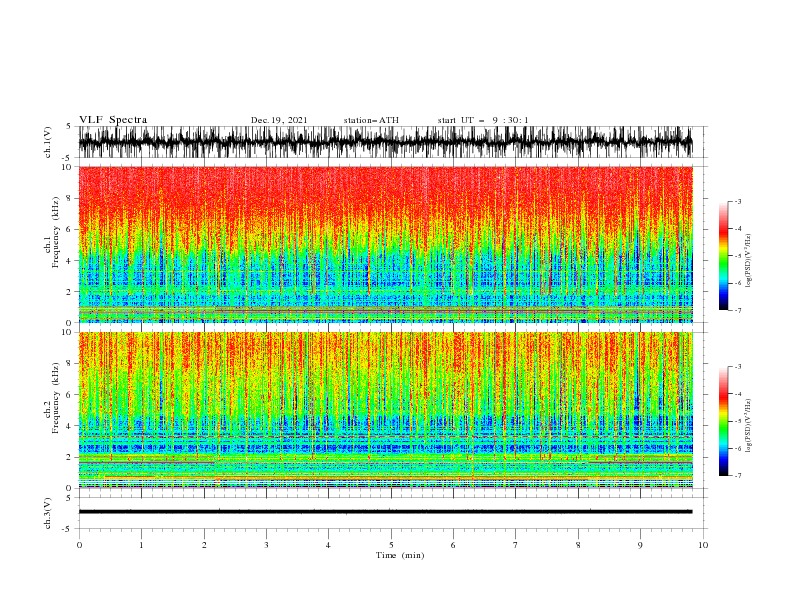Click the time axis tick label '3'
The width and height of the screenshot is (792, 612).
(x=266, y=545)
